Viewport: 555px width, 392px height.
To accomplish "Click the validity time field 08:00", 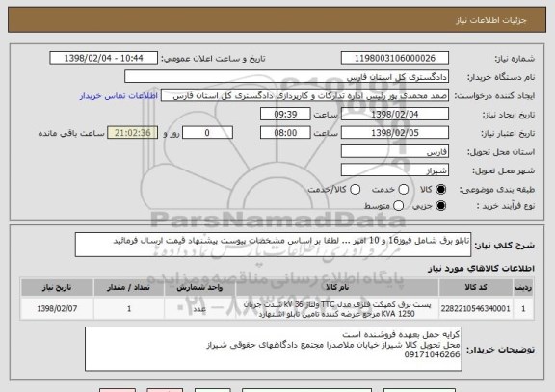I will (285, 133).
